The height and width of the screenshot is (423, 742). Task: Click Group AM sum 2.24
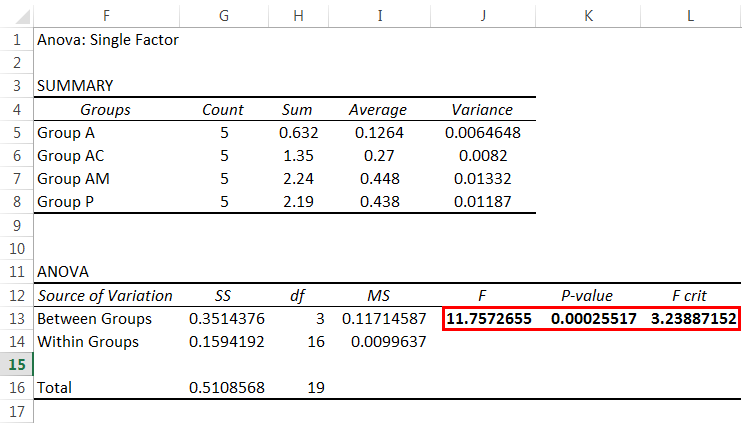click(x=299, y=179)
